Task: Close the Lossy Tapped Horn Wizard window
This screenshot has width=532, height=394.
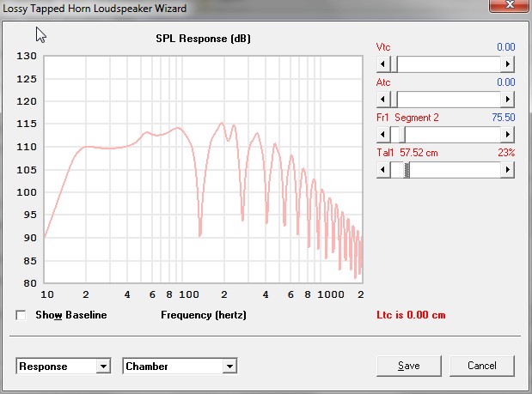Action: [509, 5]
